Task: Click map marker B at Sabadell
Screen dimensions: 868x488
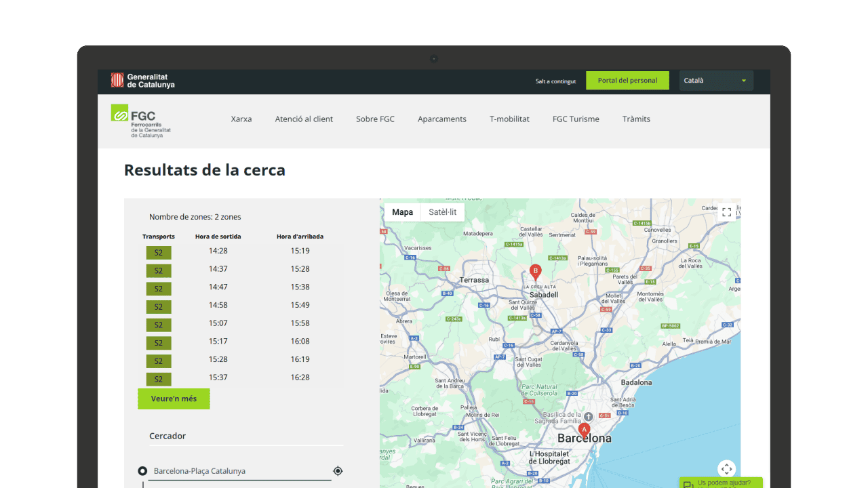Action: pyautogui.click(x=535, y=272)
